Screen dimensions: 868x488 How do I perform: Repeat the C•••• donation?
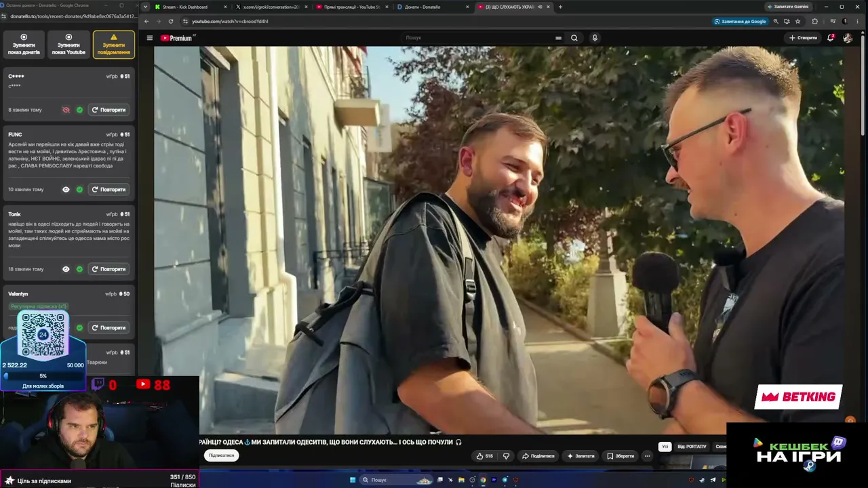[x=108, y=110]
